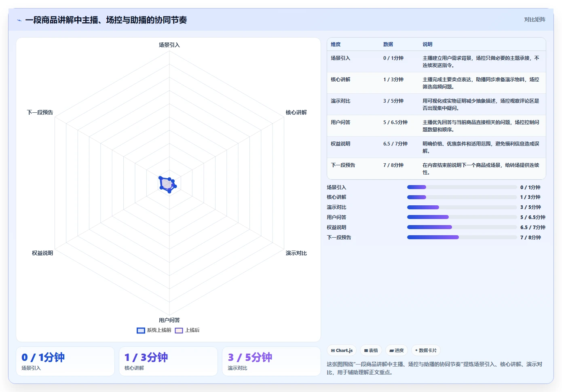This screenshot has height=392, width=562.
Task: Click radar axis label 场景引入
Action: point(169,45)
